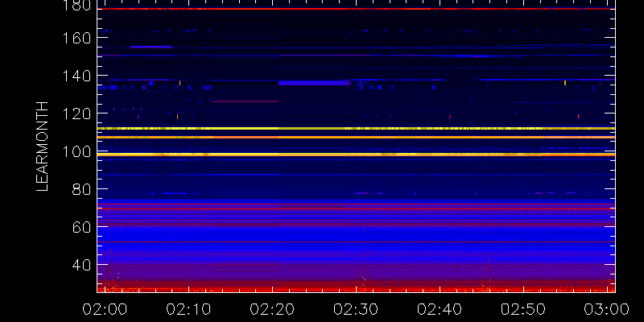Viewport: 644px width, 322px height.
Task: Click the 02:40 time axis label
Action: (440, 309)
